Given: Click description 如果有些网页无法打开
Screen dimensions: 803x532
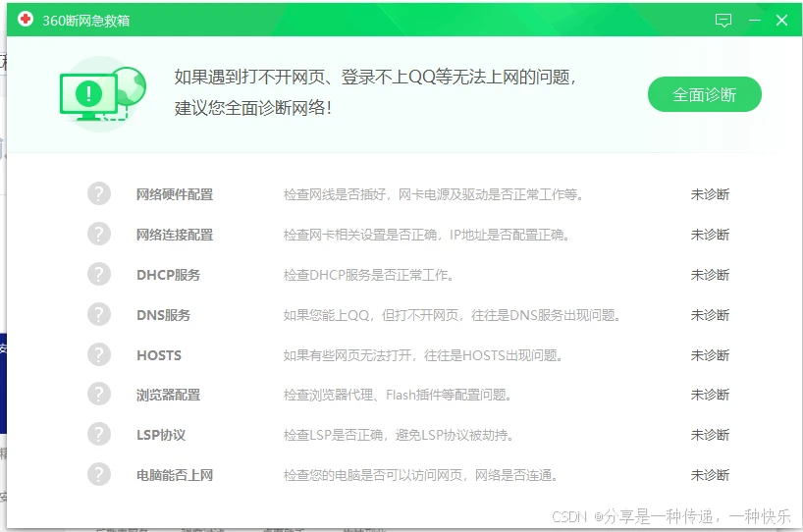Looking at the screenshot, I should [423, 355].
